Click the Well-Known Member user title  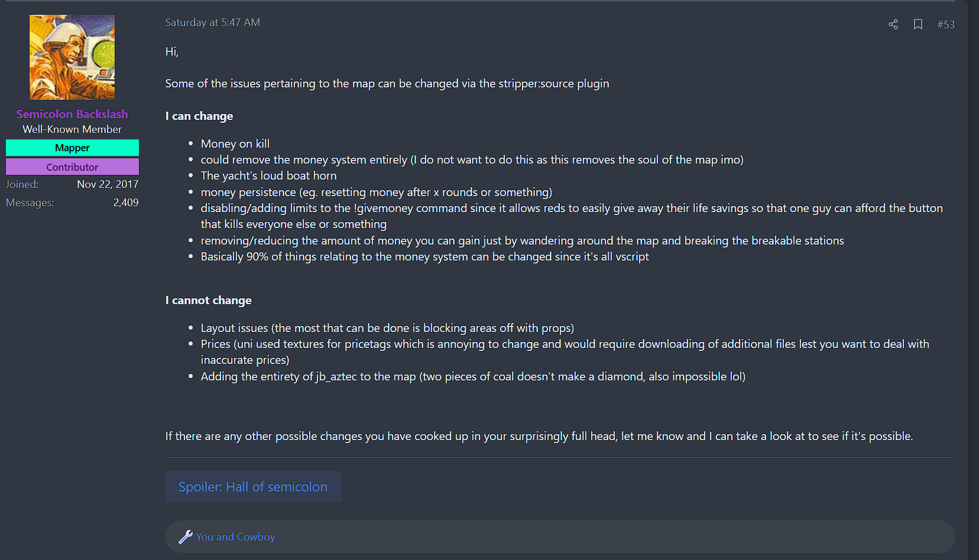[72, 129]
